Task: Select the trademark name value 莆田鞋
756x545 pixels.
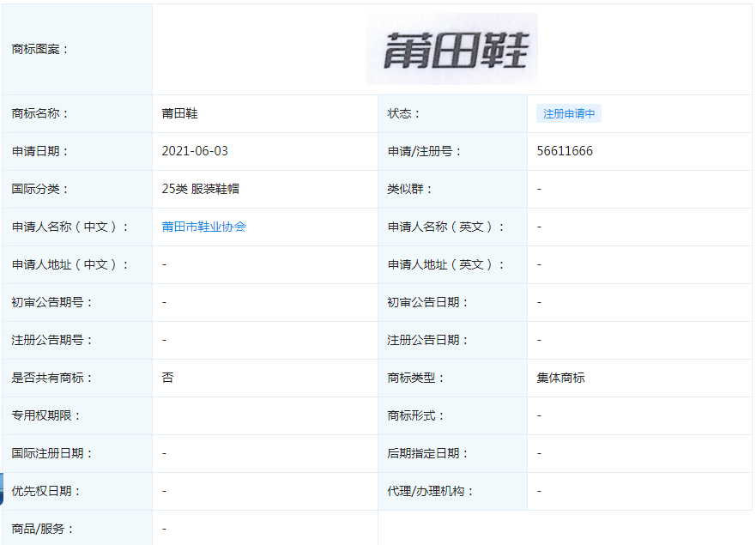Action: tap(180, 113)
